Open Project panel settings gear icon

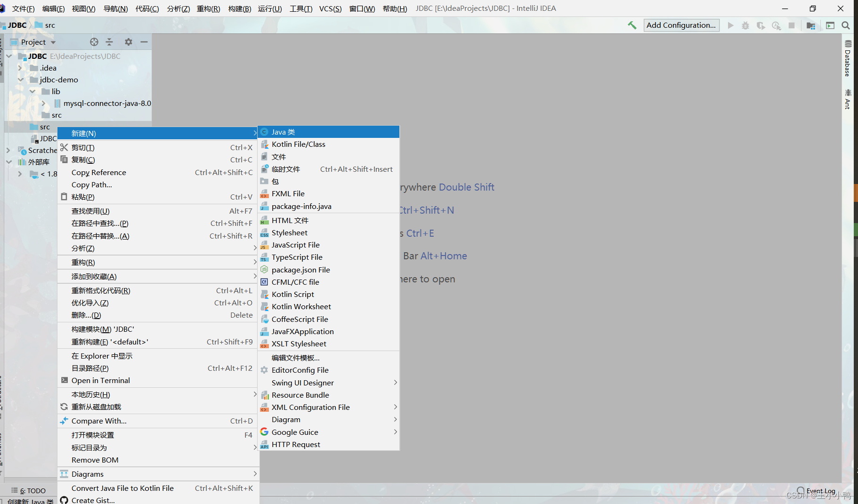click(129, 42)
